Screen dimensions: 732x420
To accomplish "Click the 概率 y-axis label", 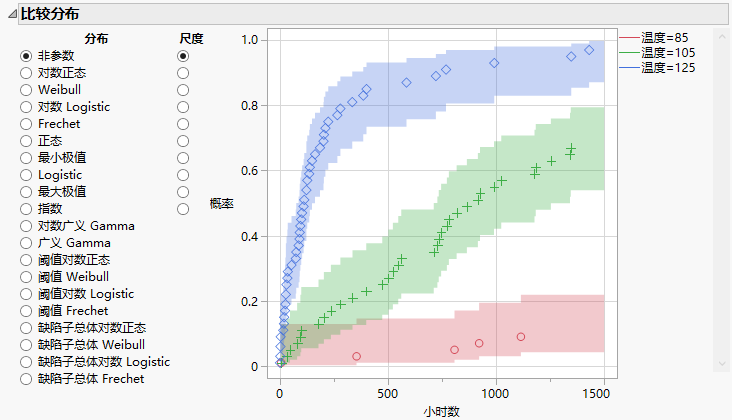I will 221,204.
